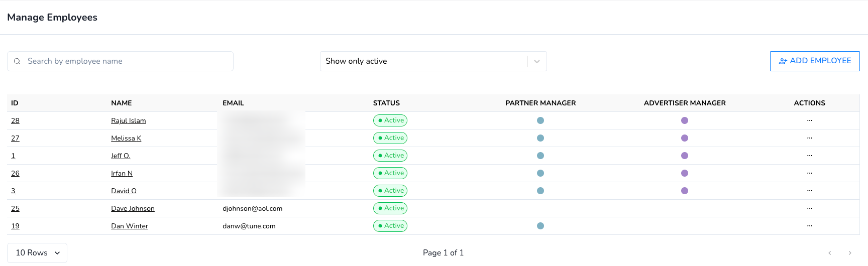Open the Show only active filter dropdown

pyautogui.click(x=433, y=61)
